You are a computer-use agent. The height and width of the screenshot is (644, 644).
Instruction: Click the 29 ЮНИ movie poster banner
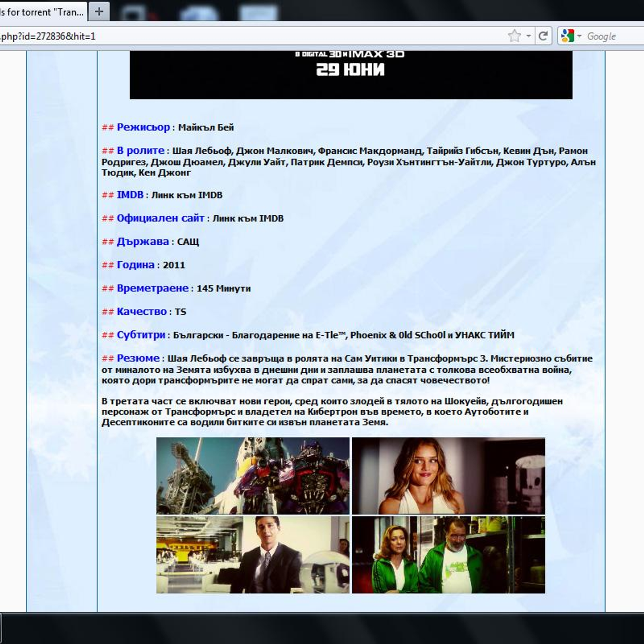tap(351, 74)
